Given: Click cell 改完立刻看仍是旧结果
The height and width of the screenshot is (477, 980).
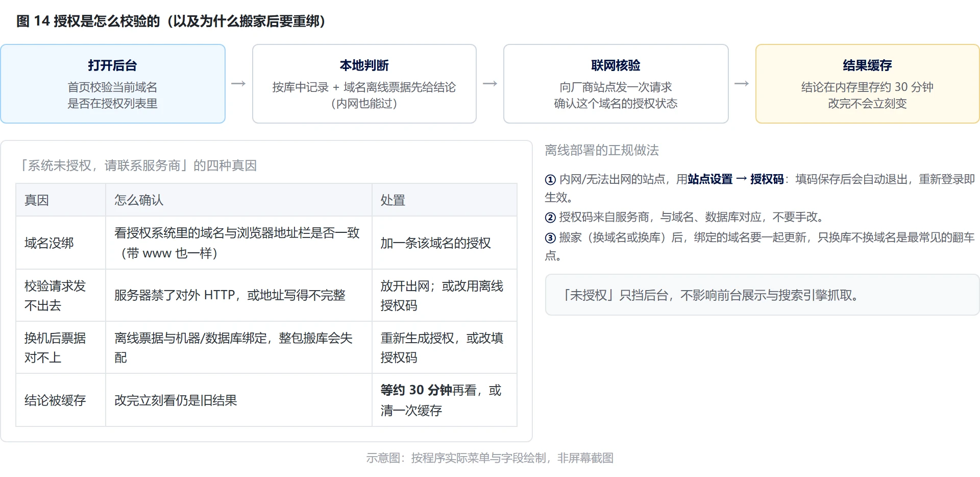Looking at the screenshot, I should point(238,400).
